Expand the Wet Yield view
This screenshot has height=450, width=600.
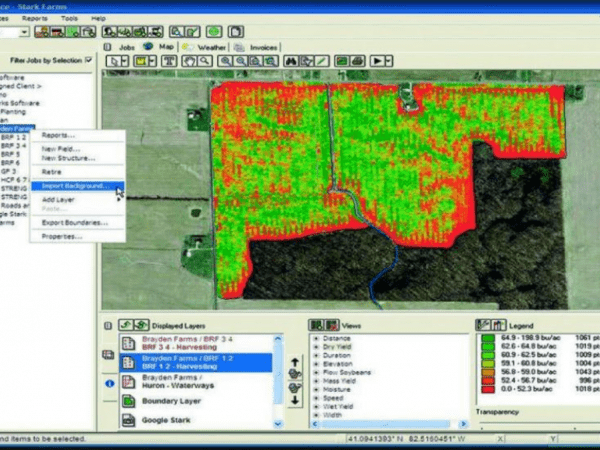coord(316,406)
